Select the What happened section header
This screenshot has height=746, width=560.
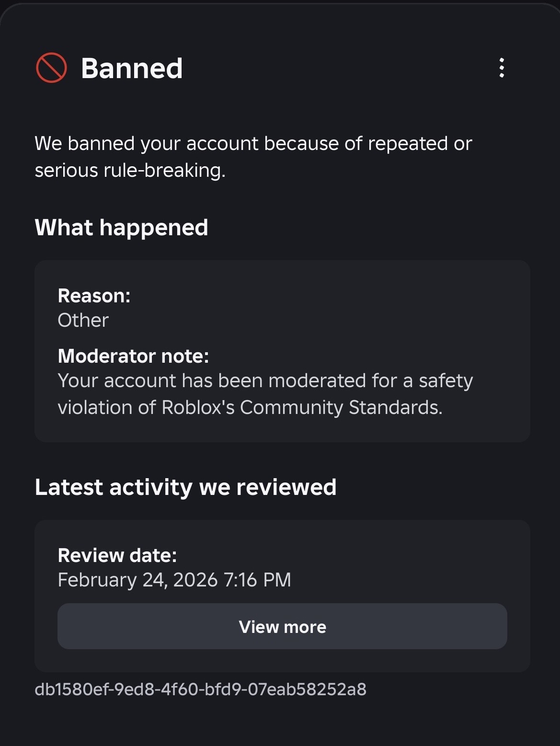(x=121, y=227)
